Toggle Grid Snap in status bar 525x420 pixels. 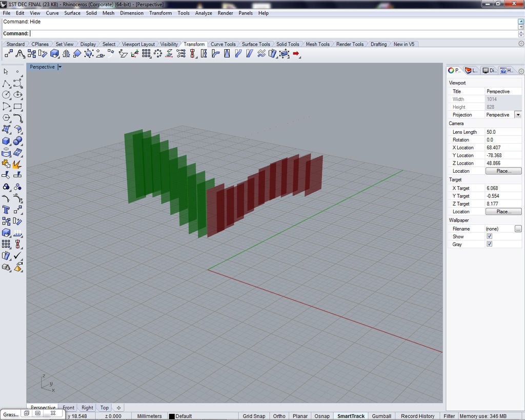[x=254, y=416]
